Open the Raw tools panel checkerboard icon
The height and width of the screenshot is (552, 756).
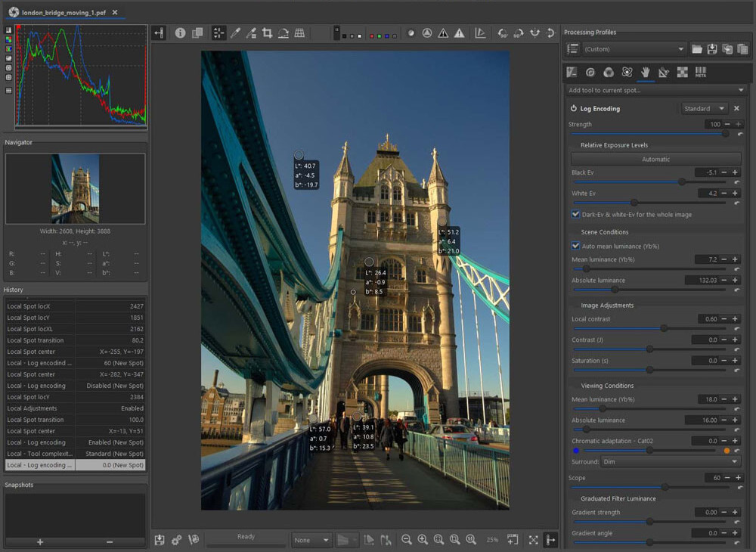pos(681,72)
